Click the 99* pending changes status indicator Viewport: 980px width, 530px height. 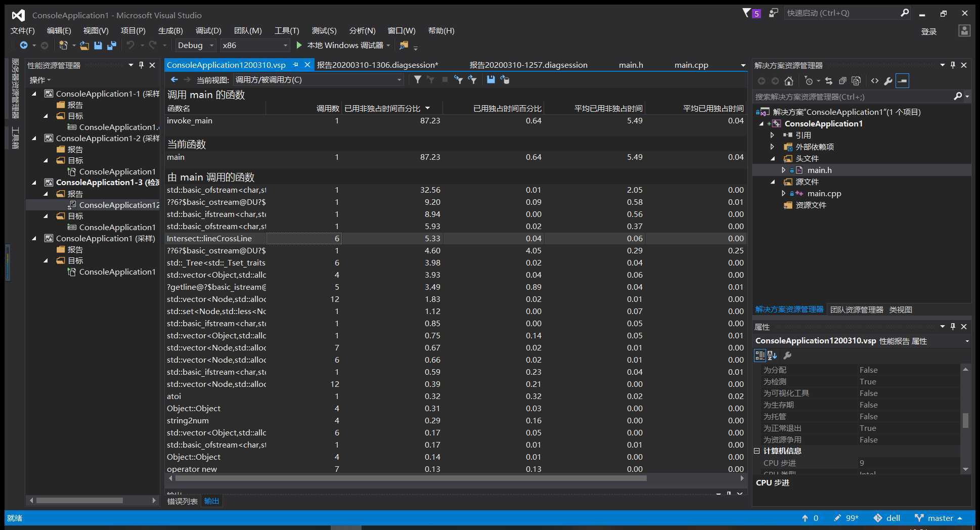tap(846, 518)
